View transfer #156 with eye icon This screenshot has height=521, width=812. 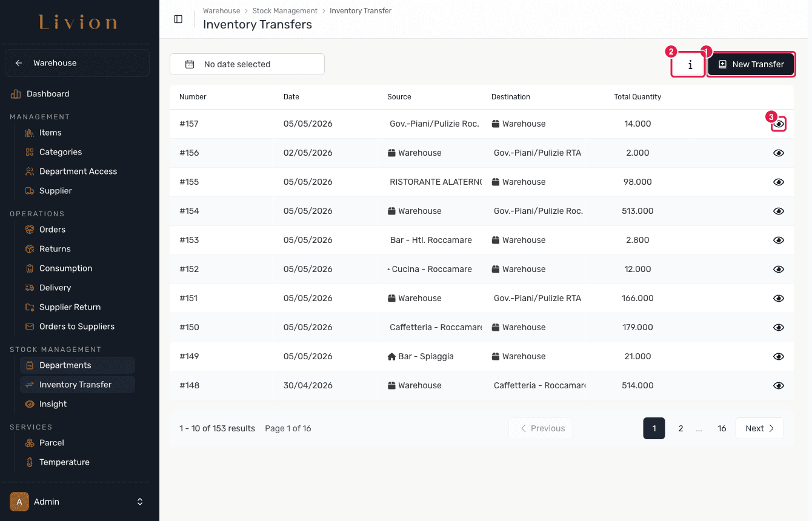coord(779,153)
